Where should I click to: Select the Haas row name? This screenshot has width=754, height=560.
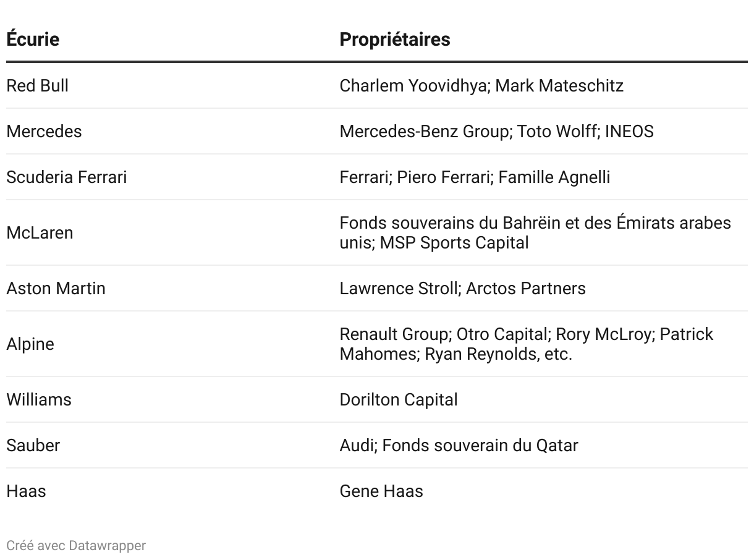[26, 491]
